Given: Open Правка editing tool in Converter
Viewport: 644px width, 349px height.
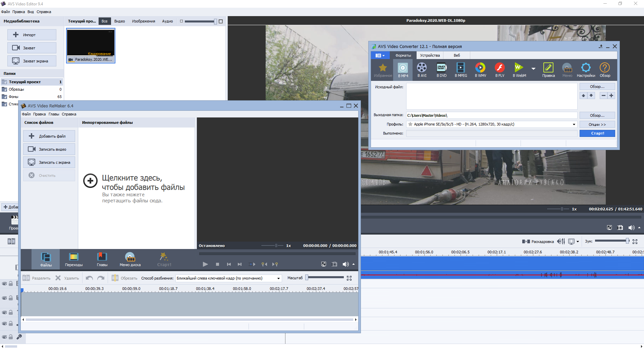Looking at the screenshot, I should click(548, 70).
